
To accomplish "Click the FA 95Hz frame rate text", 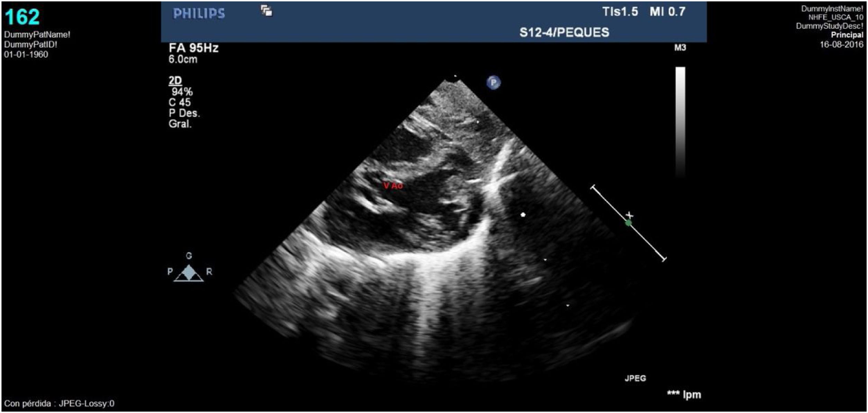I will coord(193,48).
